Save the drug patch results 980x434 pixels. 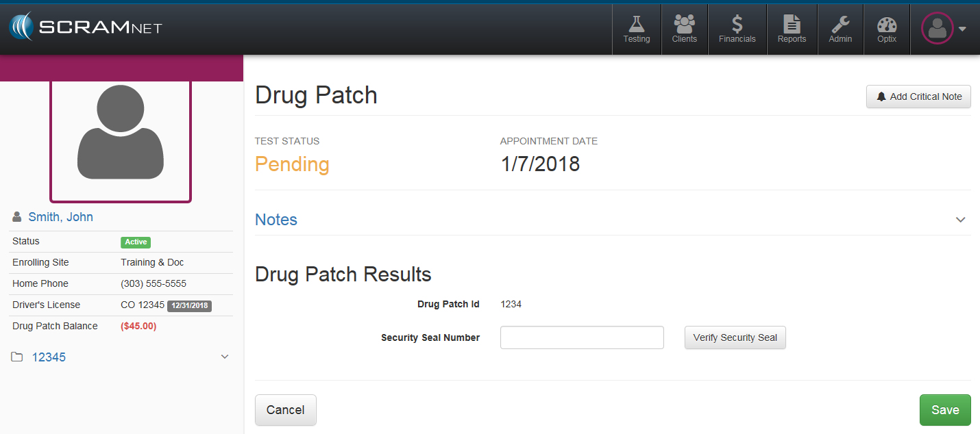(x=944, y=410)
